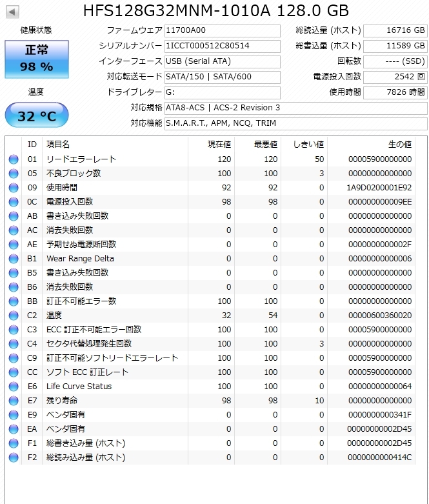Click the 正常 98 % health status button
The height and width of the screenshot is (504, 429).
coord(37,59)
